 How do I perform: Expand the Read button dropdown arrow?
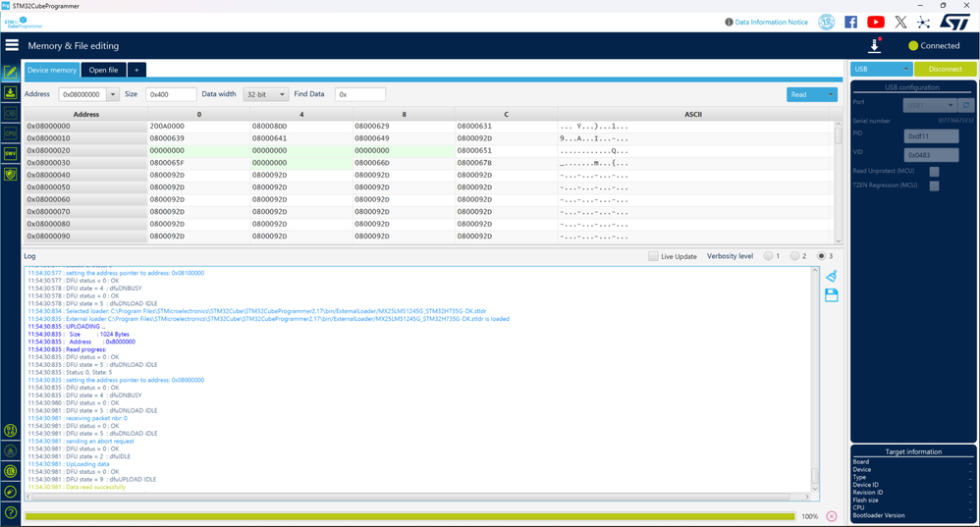coord(831,94)
